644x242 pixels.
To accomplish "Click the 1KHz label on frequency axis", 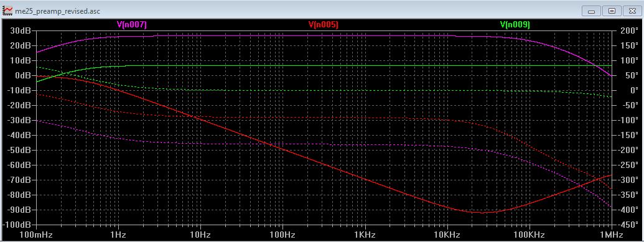I will click(x=365, y=235).
